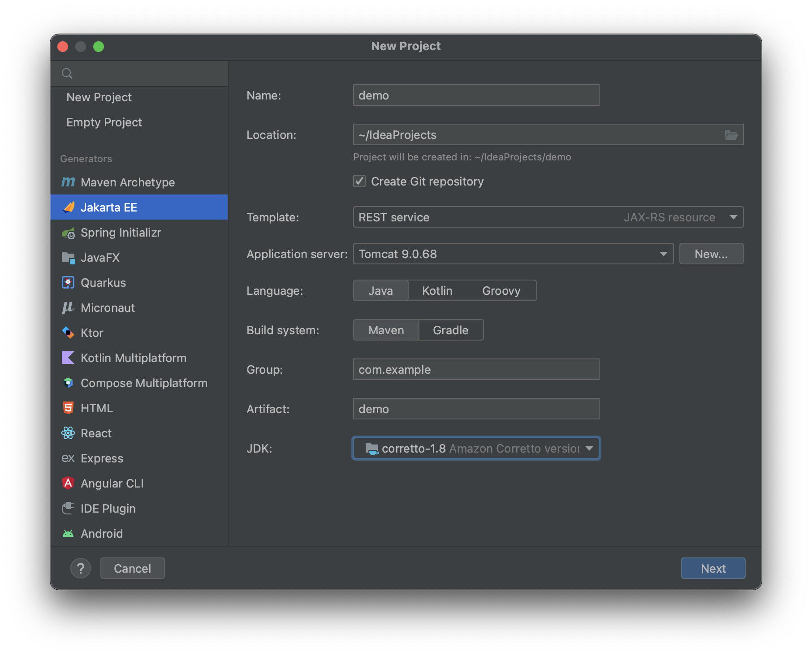
Task: Click New... application server button
Action: (x=711, y=254)
